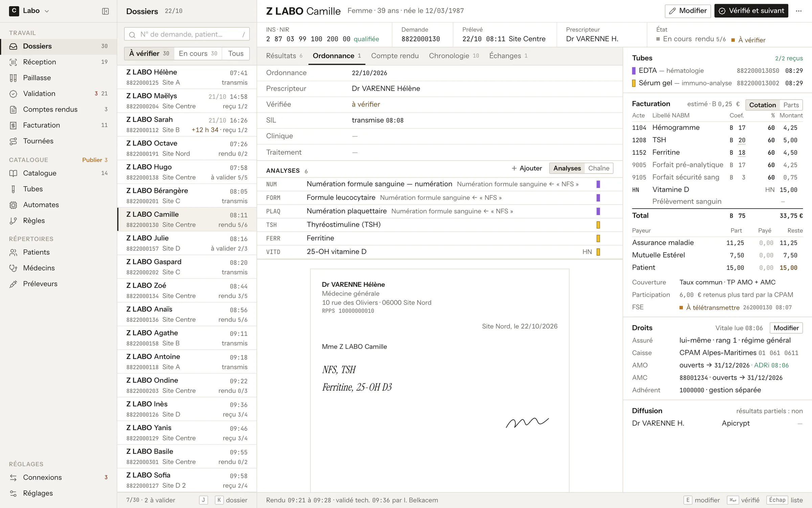Click Publier 3 in Catalogue header
Screen dimensions: 812x508
pyautogui.click(x=95, y=160)
